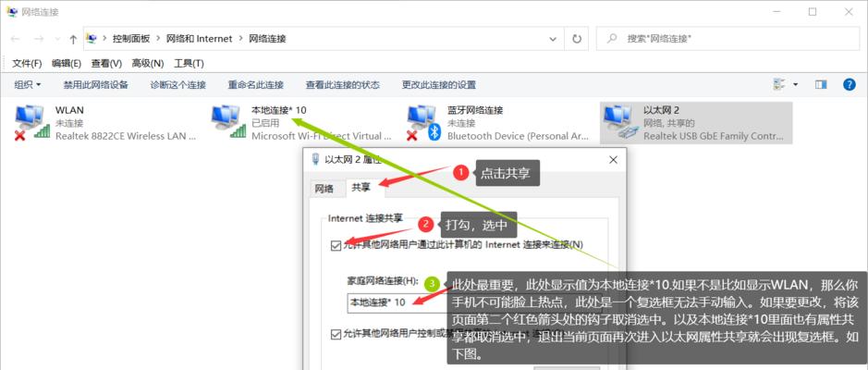Click 更改此连接的设置 in the toolbar
868x370 pixels.
point(439,85)
